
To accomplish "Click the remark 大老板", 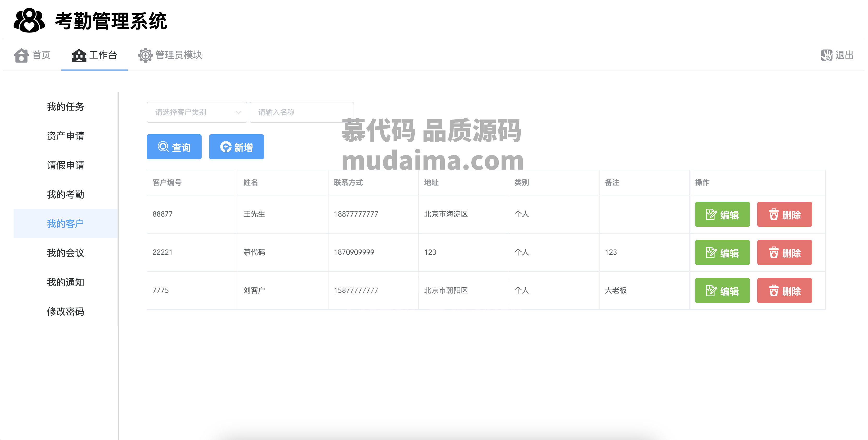I will pyautogui.click(x=616, y=290).
